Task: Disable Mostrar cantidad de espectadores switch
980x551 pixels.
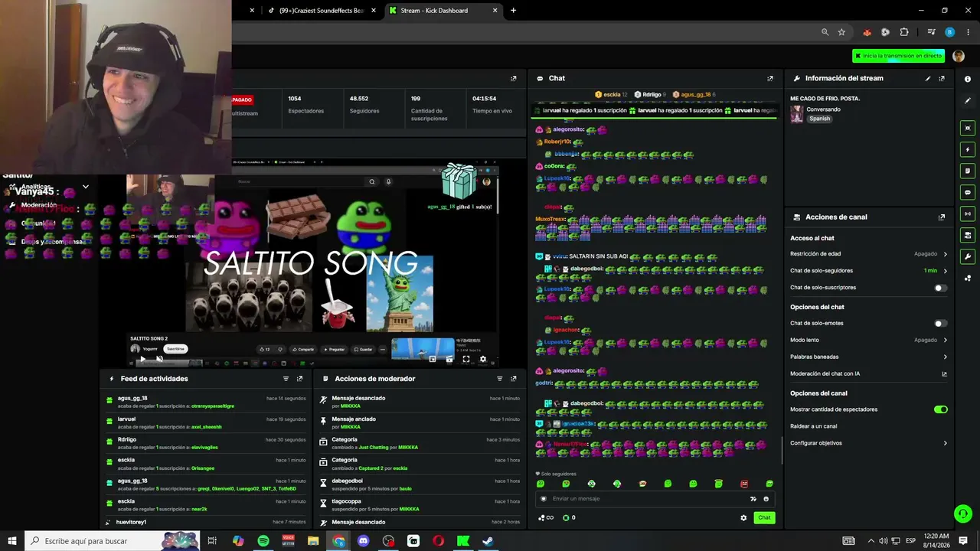Action: point(940,409)
